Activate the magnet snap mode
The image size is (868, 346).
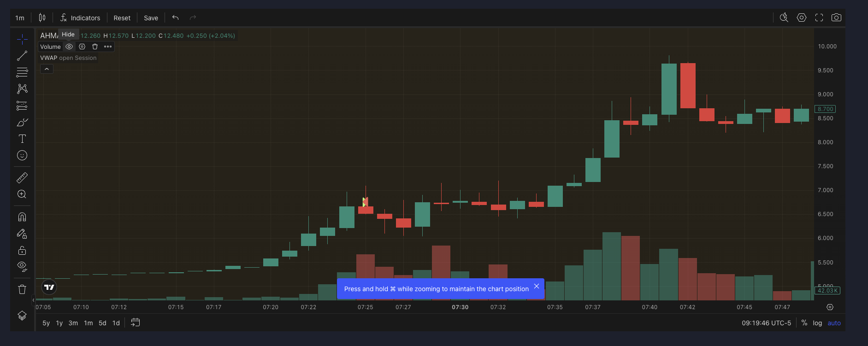pos(22,217)
